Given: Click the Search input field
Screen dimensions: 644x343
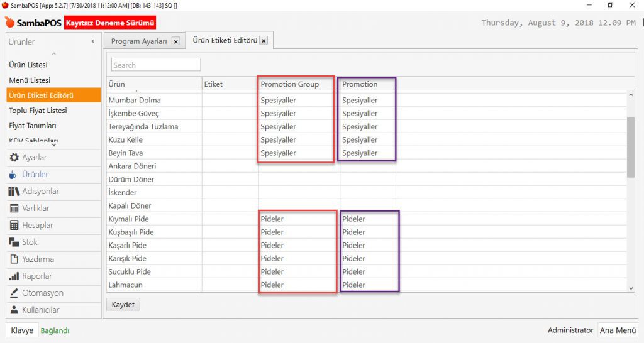Looking at the screenshot, I should (x=156, y=65).
